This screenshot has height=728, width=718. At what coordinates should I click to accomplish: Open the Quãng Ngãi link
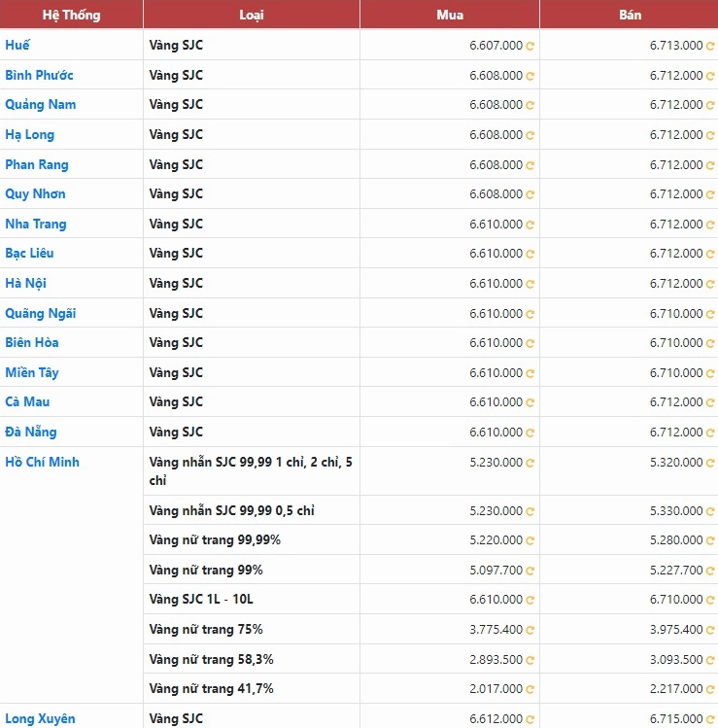[x=41, y=313]
